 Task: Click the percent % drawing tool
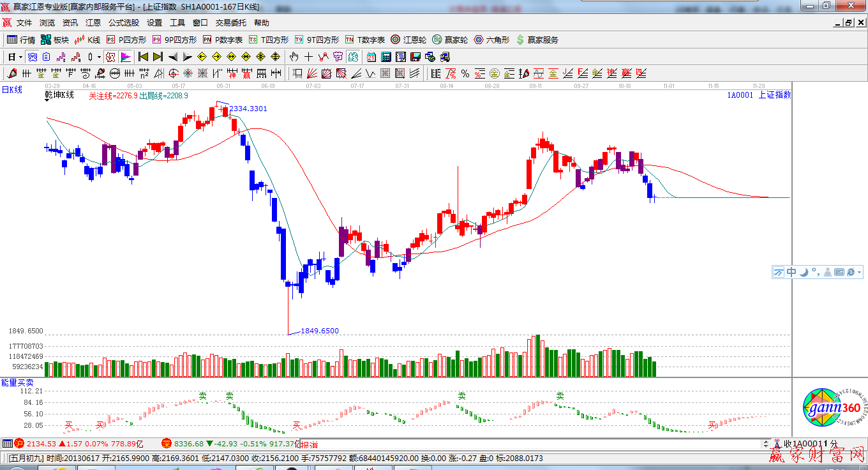pos(465,73)
